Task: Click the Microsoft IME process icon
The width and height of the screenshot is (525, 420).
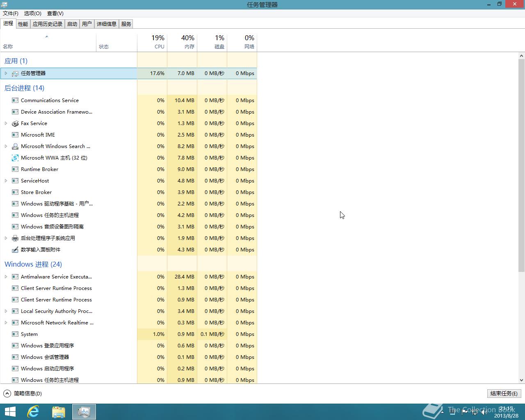Action: 15,135
